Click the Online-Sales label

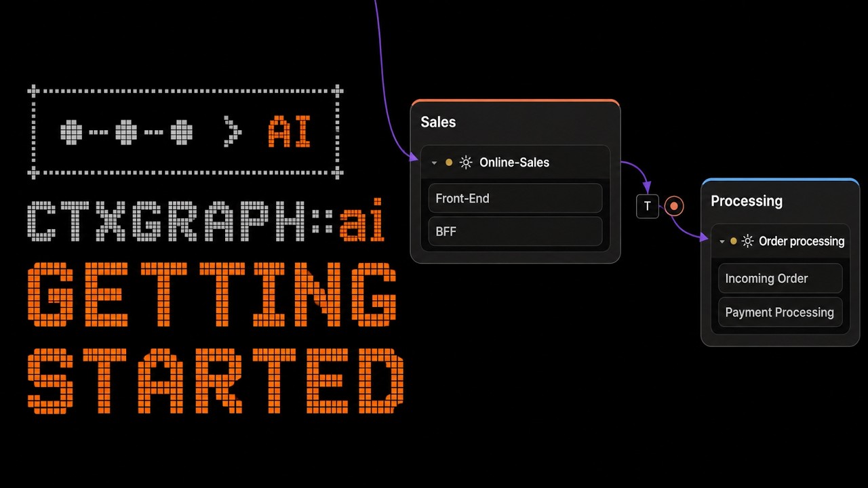514,163
